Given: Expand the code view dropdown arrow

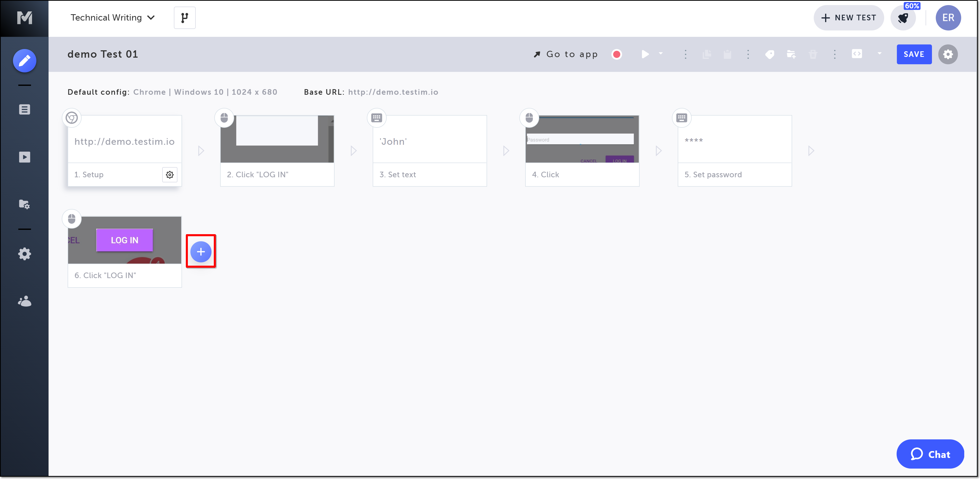Looking at the screenshot, I should click(x=880, y=54).
